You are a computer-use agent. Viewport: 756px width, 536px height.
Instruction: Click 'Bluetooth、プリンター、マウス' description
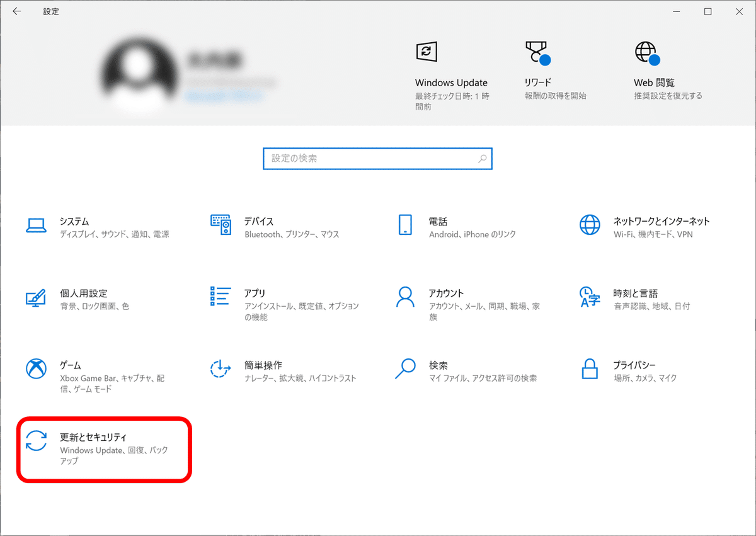click(x=292, y=234)
